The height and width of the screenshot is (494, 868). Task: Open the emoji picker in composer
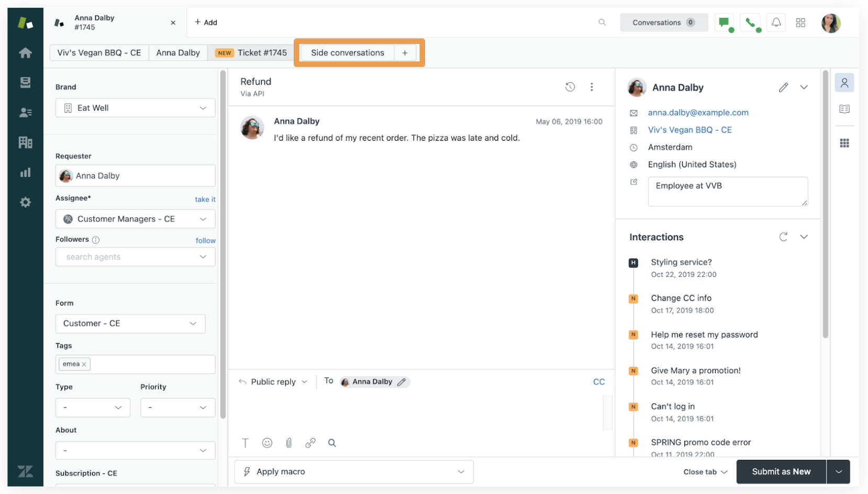click(x=267, y=443)
